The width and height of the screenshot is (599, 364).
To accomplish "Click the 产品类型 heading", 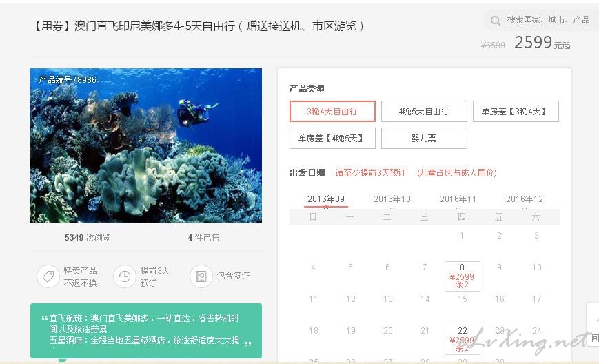I will (x=307, y=89).
